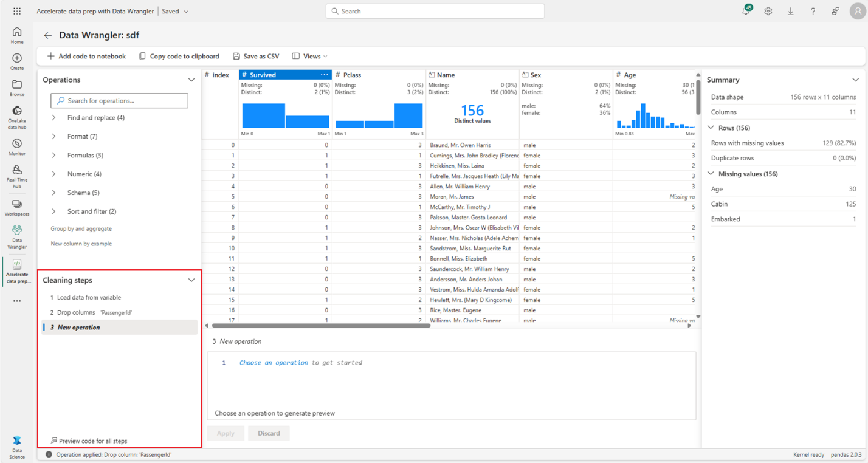Select the Pclass column header

click(379, 75)
